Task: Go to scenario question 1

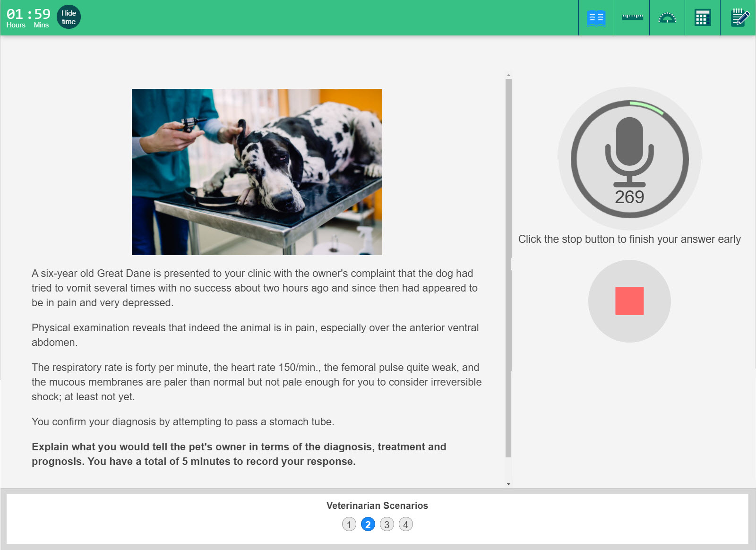Action: tap(349, 524)
